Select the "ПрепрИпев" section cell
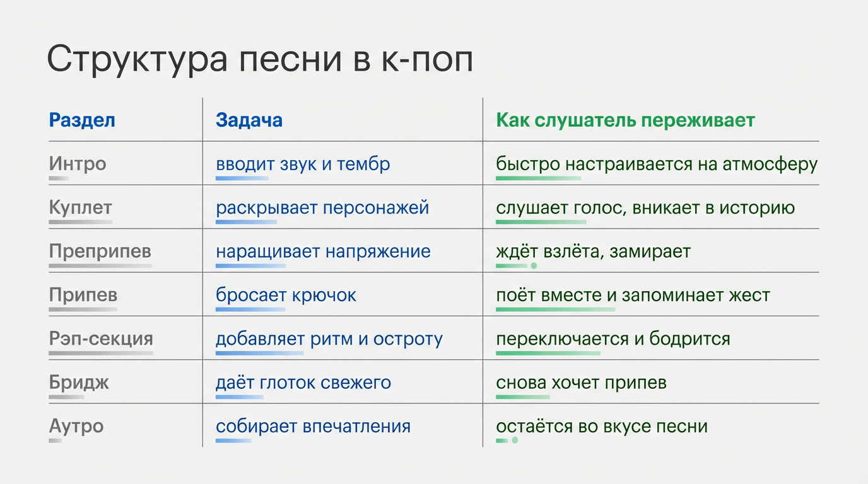 click(x=100, y=251)
